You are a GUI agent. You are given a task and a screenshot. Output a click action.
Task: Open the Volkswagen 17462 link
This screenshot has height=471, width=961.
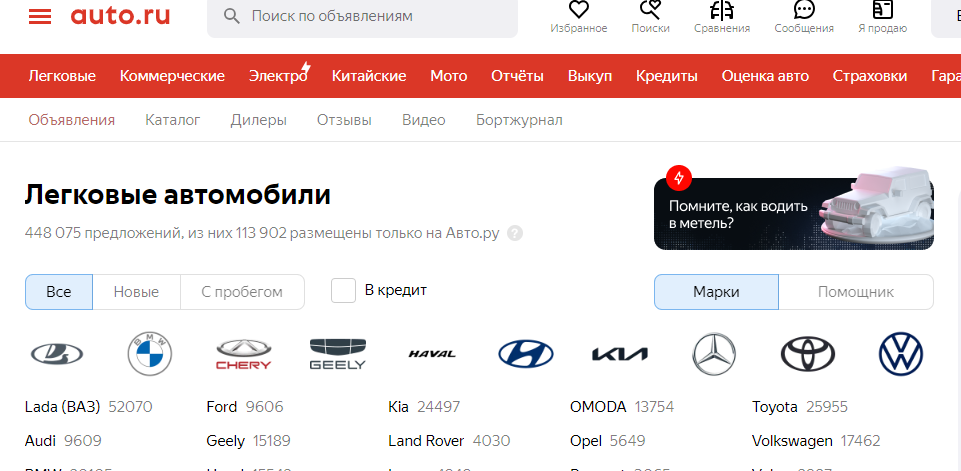click(x=816, y=440)
